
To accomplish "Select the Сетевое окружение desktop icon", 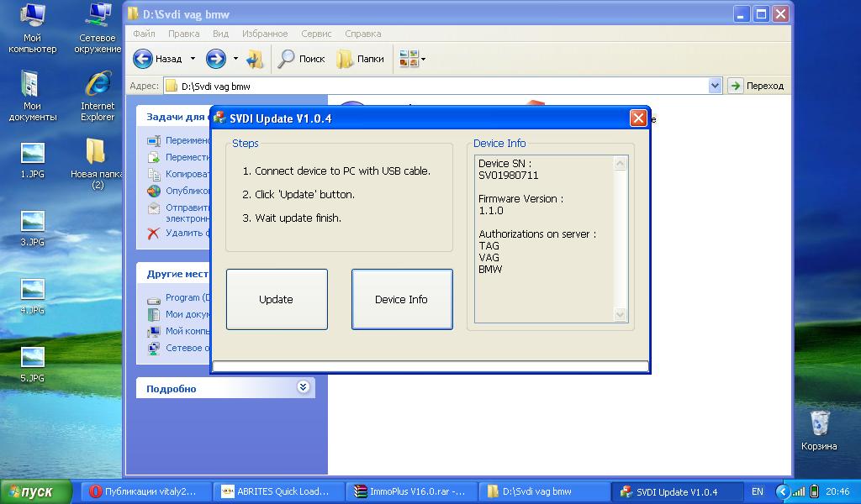I will click(x=98, y=28).
